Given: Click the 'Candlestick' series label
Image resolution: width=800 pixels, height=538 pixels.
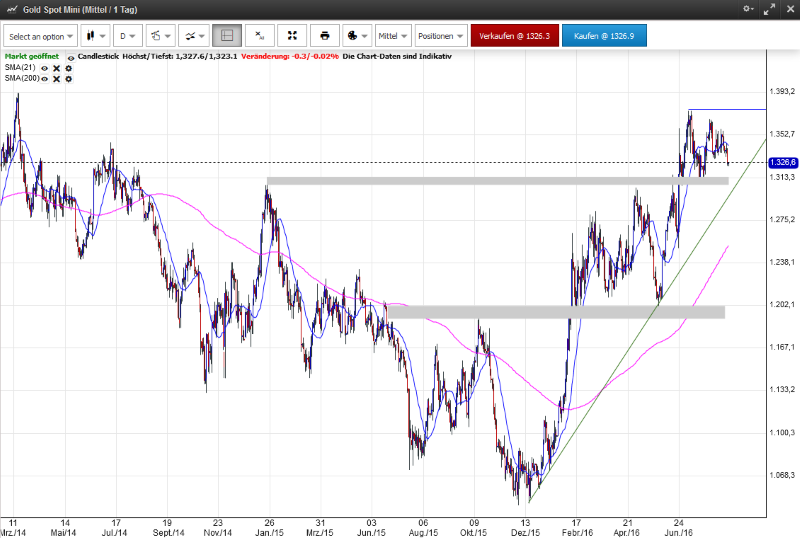Looking at the screenshot, I should pos(98,57).
